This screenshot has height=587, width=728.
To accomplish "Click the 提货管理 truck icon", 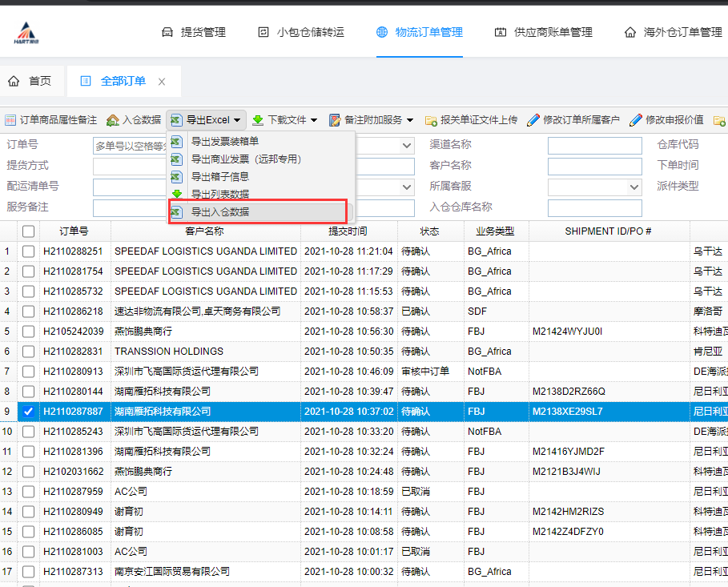I will (x=167, y=32).
